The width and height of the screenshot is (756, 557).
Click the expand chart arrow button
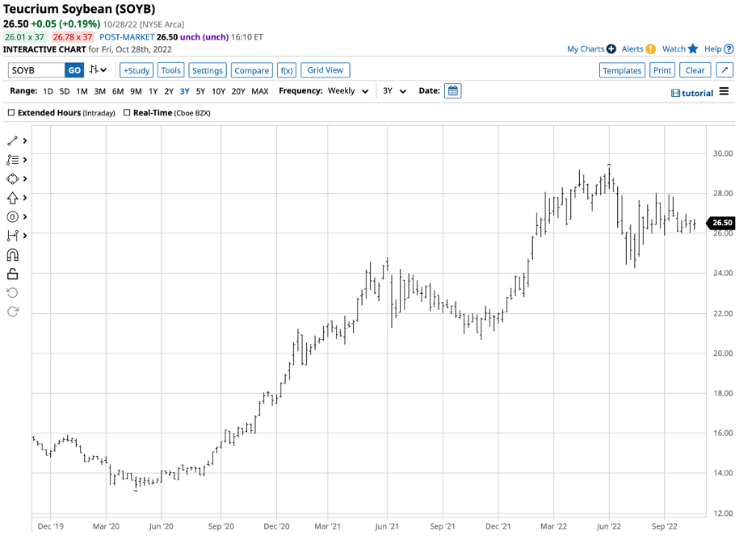(x=724, y=70)
